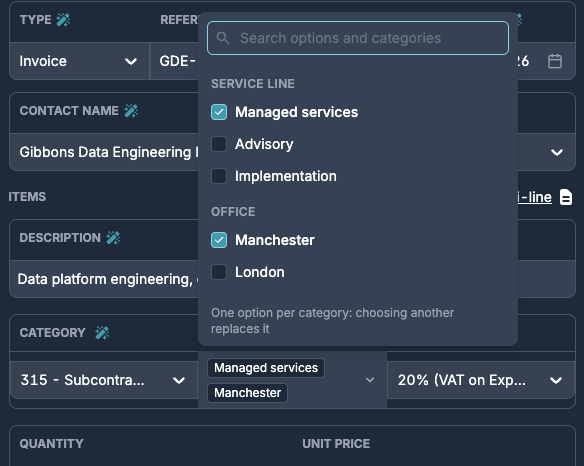Click the Managed services tag chip
Image resolution: width=584 pixels, height=466 pixels.
pos(266,368)
